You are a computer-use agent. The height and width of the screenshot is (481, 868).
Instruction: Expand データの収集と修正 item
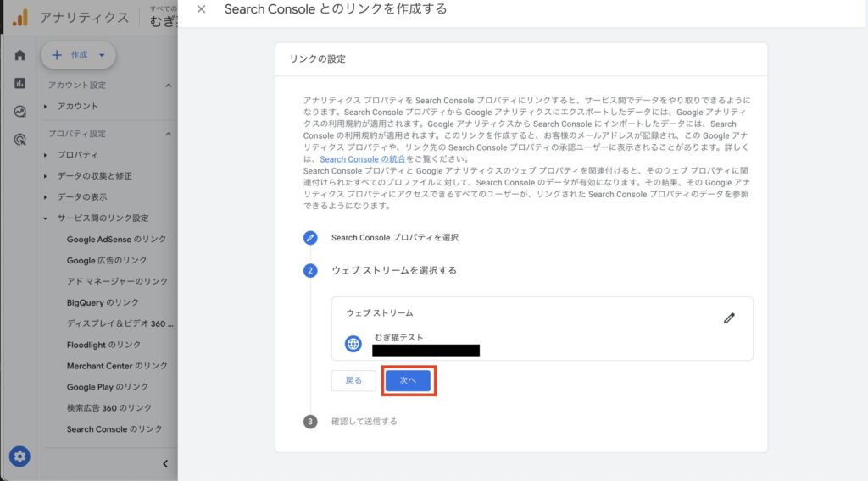[x=46, y=176]
